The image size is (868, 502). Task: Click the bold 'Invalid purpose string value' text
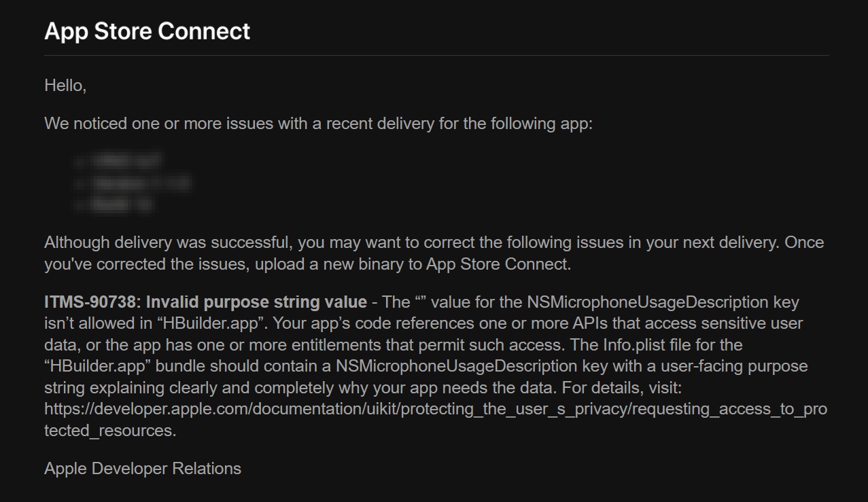tap(257, 302)
